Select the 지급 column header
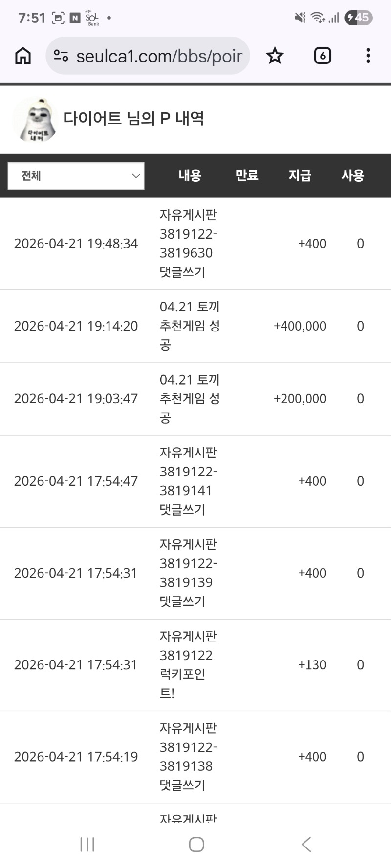 (x=300, y=176)
